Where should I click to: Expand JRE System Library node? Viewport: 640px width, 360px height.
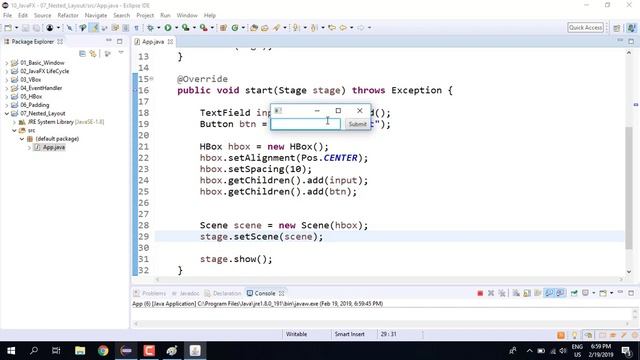14,122
